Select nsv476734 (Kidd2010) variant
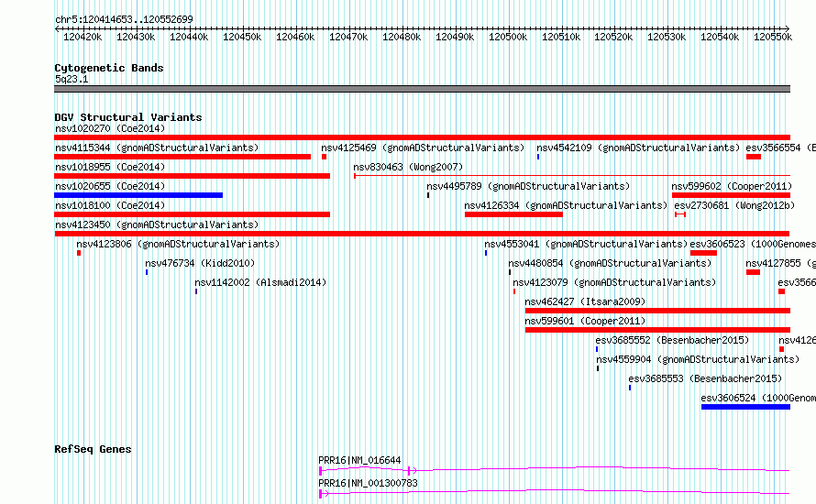The height and width of the screenshot is (504, 816). point(200,263)
